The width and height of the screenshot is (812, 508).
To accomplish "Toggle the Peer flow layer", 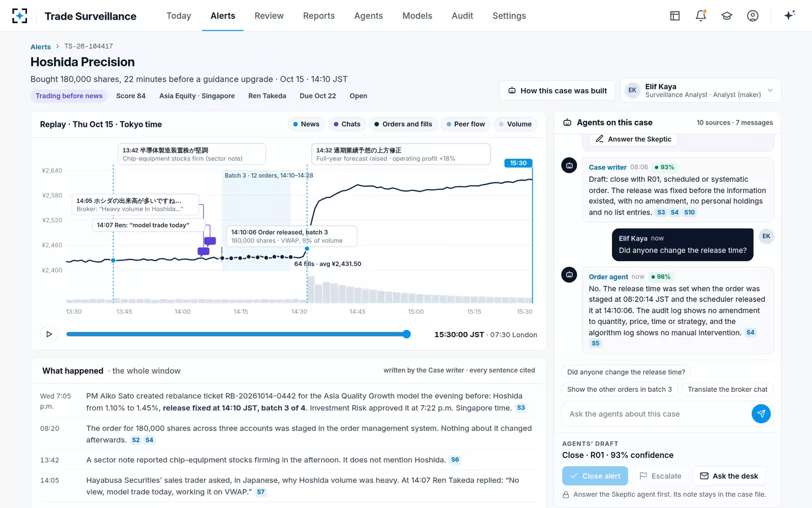I will pyautogui.click(x=466, y=124).
